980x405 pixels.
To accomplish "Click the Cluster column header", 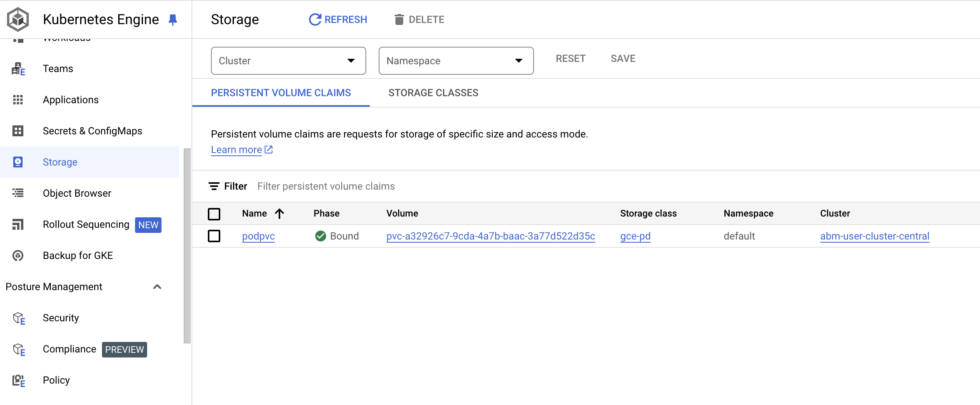I will [x=835, y=213].
